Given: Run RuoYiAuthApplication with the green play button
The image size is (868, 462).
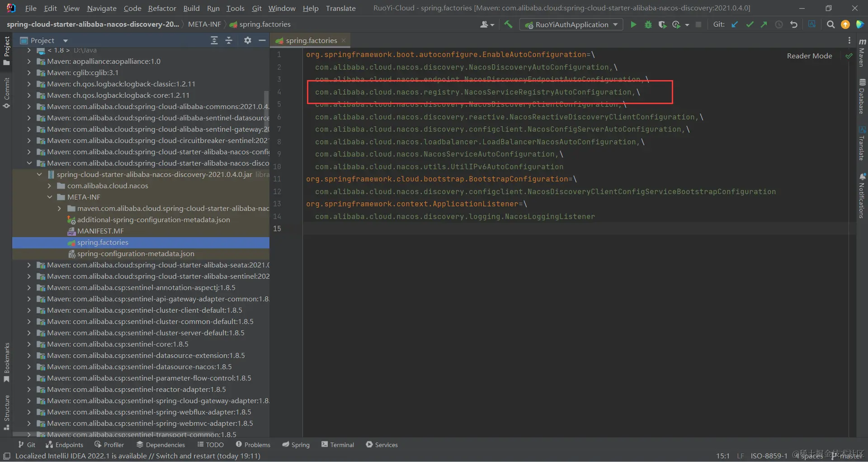Looking at the screenshot, I should tap(633, 25).
